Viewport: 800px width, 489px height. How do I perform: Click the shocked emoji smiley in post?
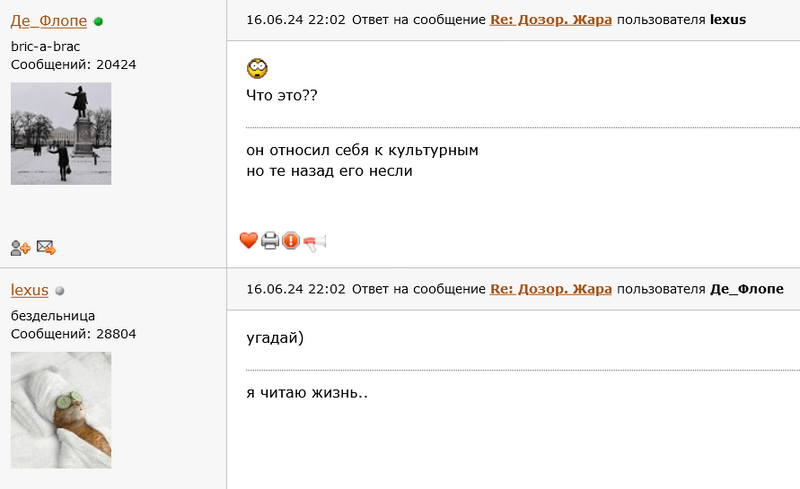pyautogui.click(x=257, y=69)
